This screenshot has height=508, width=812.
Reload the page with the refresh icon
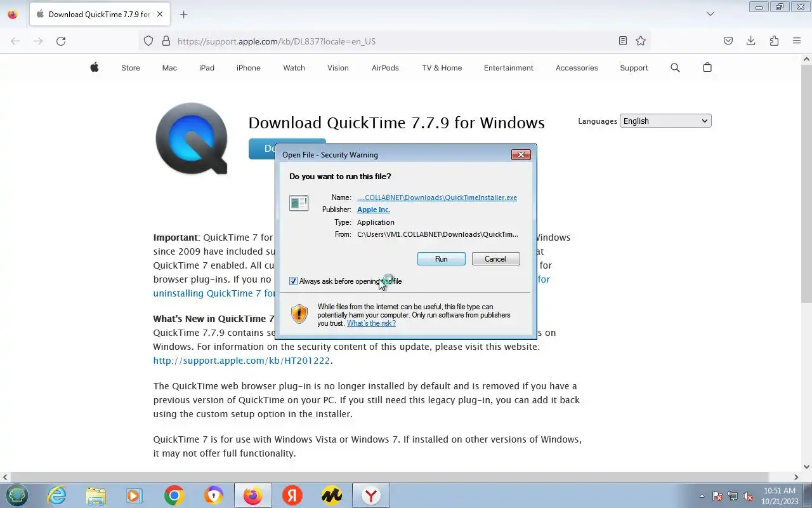61,41
